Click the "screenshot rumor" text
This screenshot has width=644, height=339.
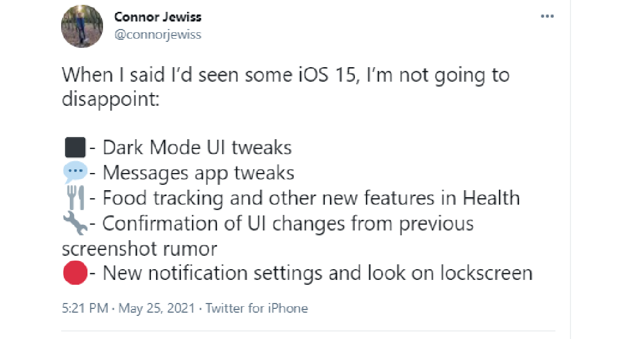tap(140, 249)
